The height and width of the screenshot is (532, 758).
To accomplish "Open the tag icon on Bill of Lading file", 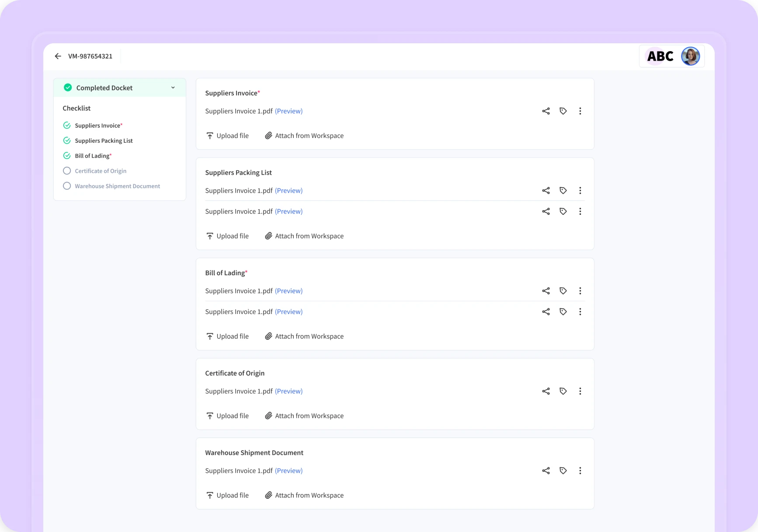I will pyautogui.click(x=563, y=290).
